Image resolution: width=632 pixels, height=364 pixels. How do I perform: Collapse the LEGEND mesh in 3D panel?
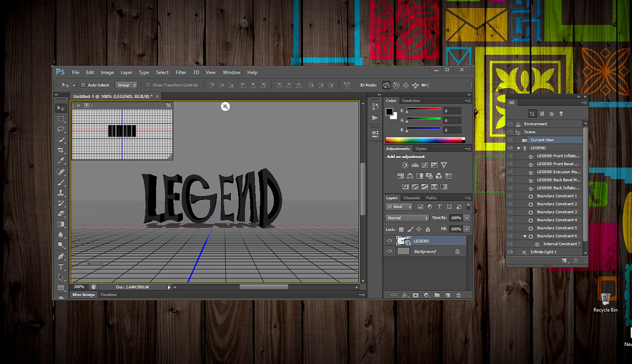pyautogui.click(x=518, y=148)
